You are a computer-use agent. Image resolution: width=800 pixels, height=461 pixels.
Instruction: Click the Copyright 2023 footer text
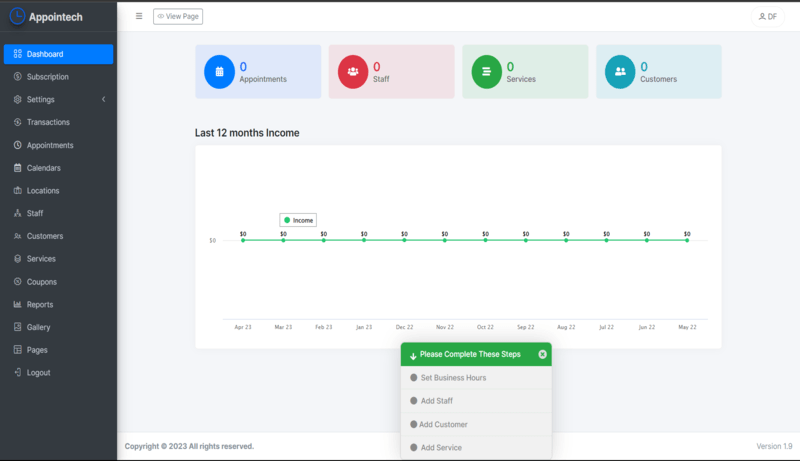point(189,446)
